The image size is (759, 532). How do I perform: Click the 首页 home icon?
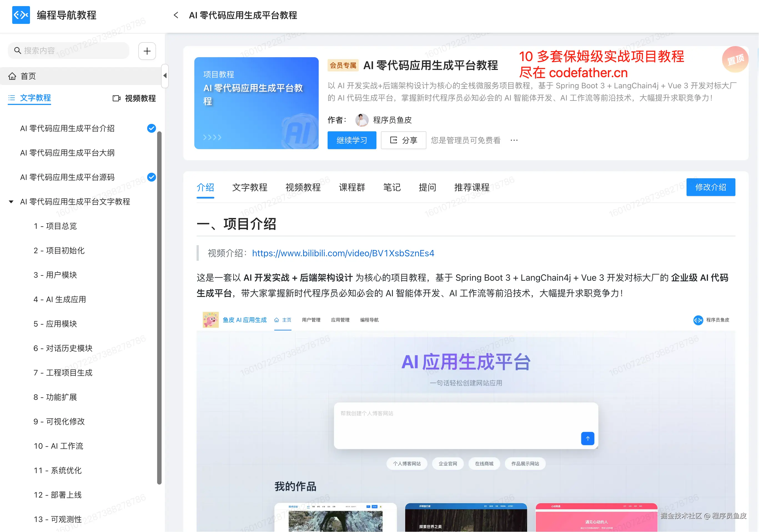(x=12, y=76)
